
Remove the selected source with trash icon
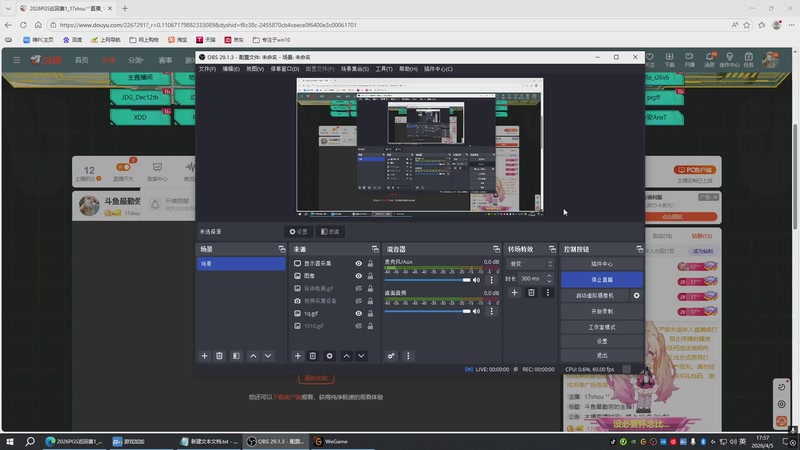coord(313,356)
